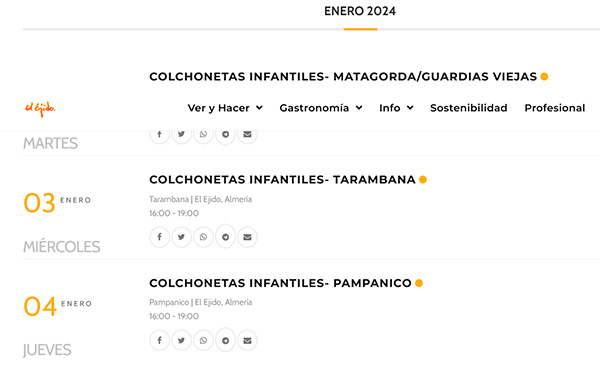Expand the Ver y Hacer menu
This screenshot has width=600, height=372.
coord(225,108)
